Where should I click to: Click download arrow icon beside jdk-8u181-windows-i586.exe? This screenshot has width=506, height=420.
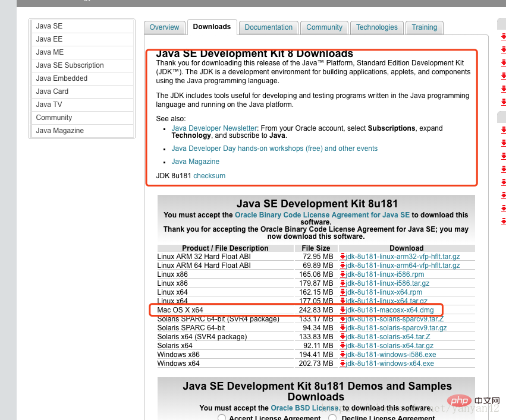point(342,355)
